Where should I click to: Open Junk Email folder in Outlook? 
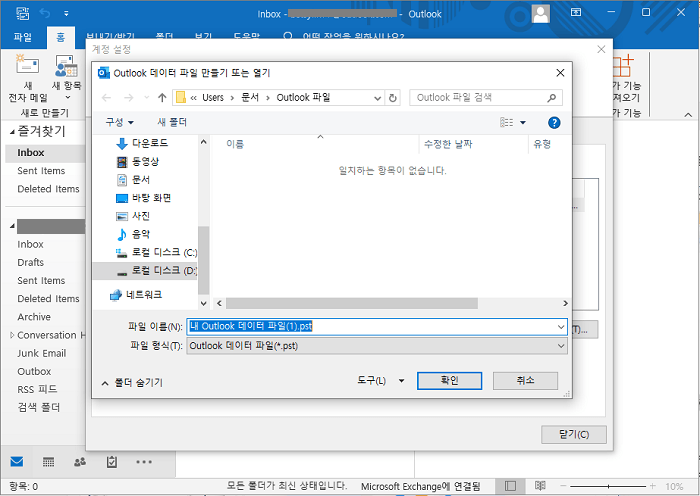click(42, 354)
